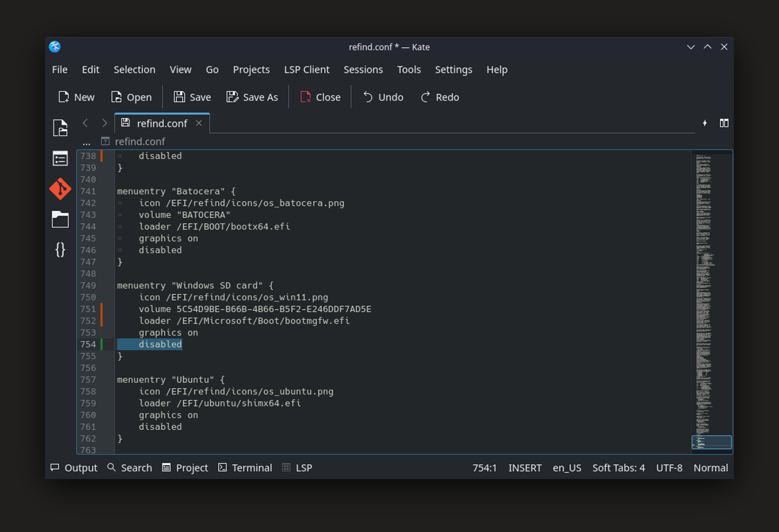Toggle the Output panel at bottom
The image size is (779, 532).
74,468
